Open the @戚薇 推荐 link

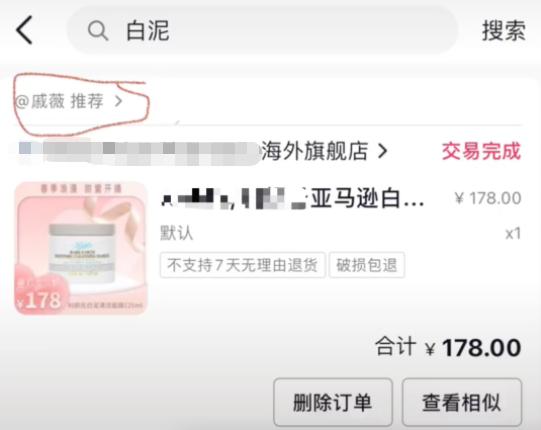pyautogui.click(x=69, y=101)
